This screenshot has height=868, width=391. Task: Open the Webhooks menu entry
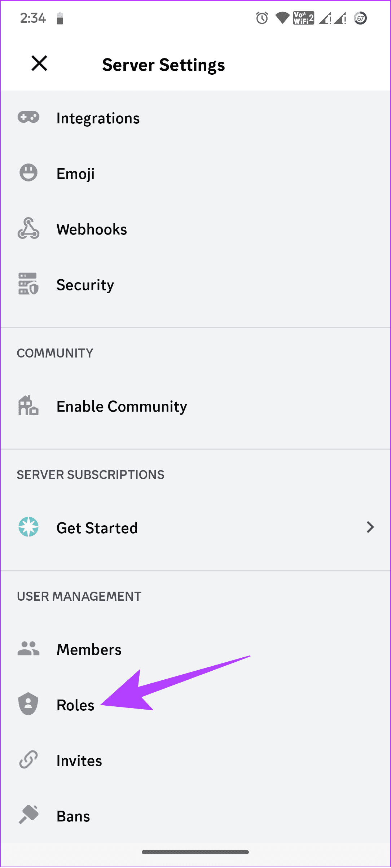(195, 229)
